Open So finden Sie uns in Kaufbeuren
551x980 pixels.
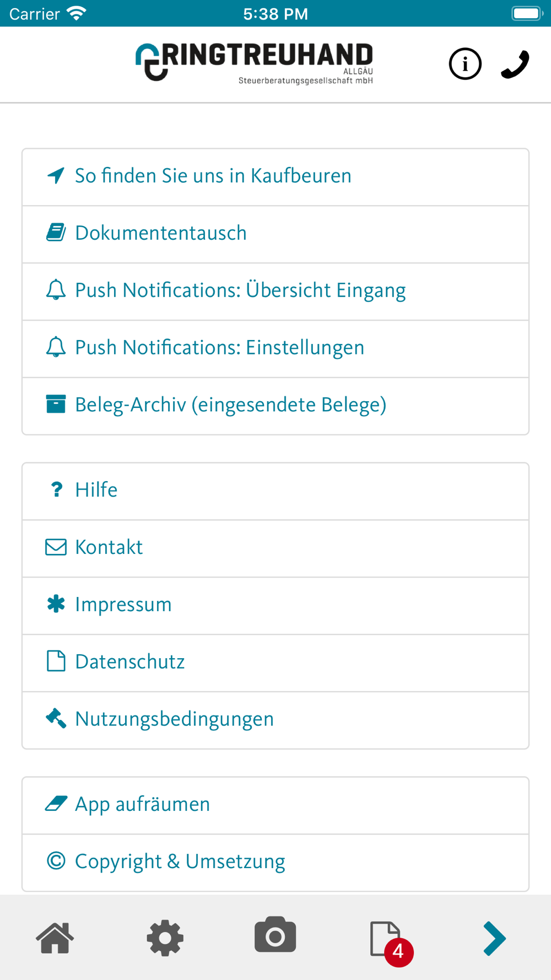pyautogui.click(x=275, y=177)
